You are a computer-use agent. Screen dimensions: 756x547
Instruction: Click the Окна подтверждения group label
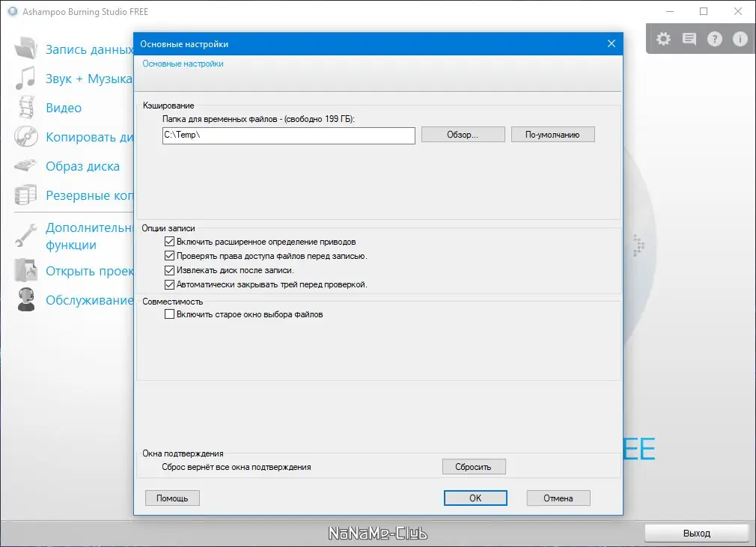pos(183,453)
